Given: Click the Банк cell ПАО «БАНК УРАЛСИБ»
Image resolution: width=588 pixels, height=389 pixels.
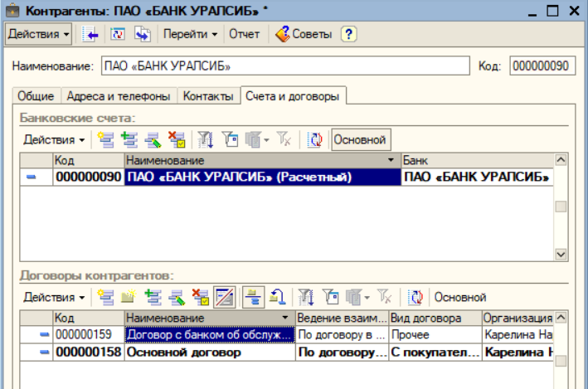Looking at the screenshot, I should click(478, 177).
